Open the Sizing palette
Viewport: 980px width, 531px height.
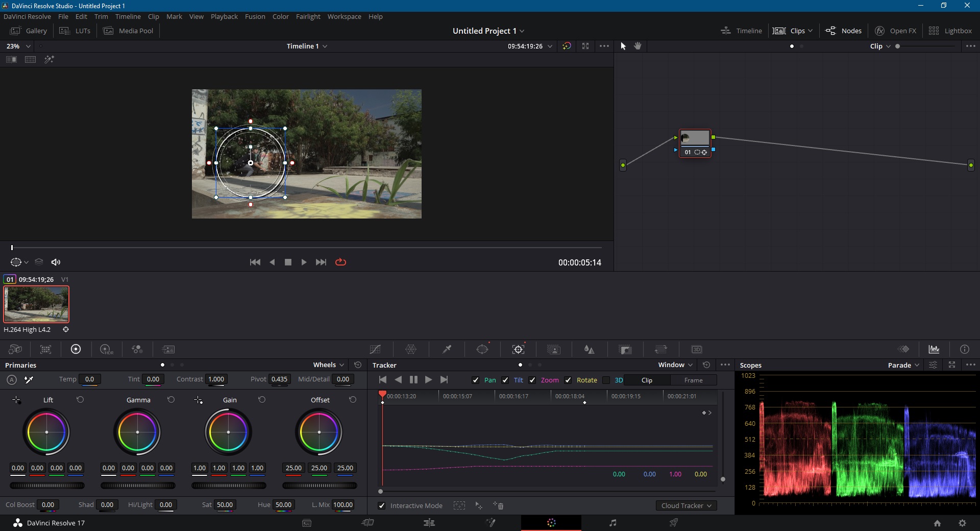(661, 349)
